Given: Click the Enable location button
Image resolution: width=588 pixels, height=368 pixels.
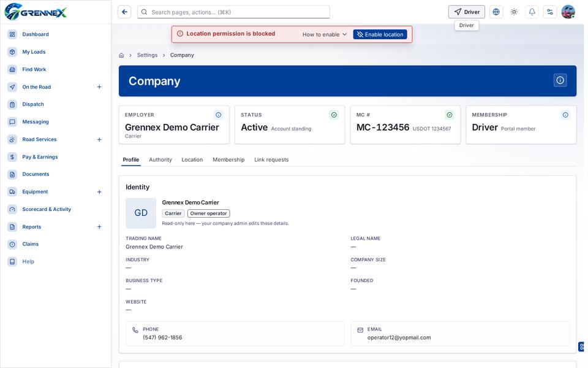Looking at the screenshot, I should (x=380, y=34).
